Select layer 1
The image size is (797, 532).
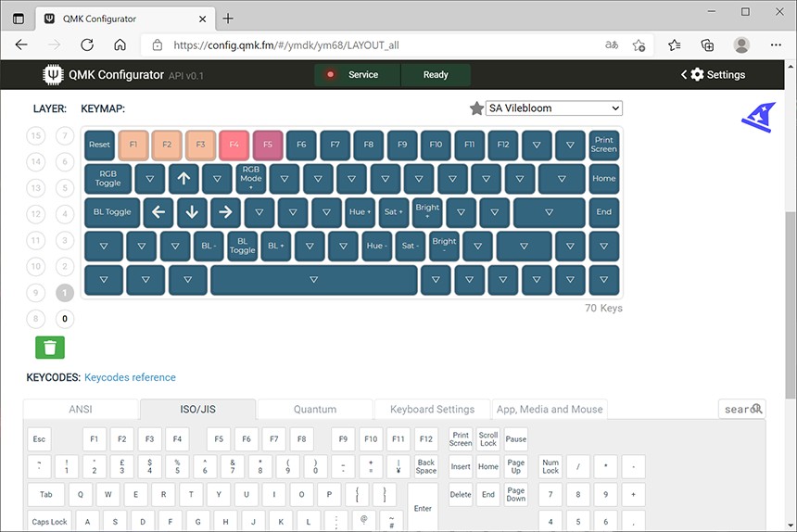pyautogui.click(x=65, y=293)
